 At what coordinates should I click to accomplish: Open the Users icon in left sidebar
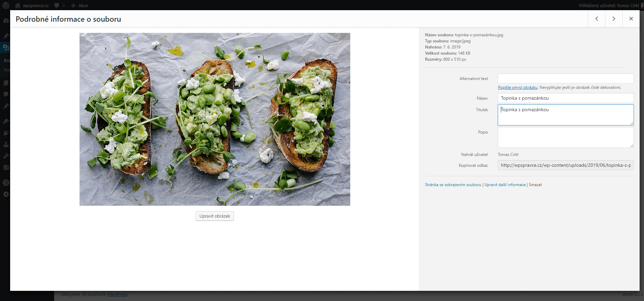[6, 144]
